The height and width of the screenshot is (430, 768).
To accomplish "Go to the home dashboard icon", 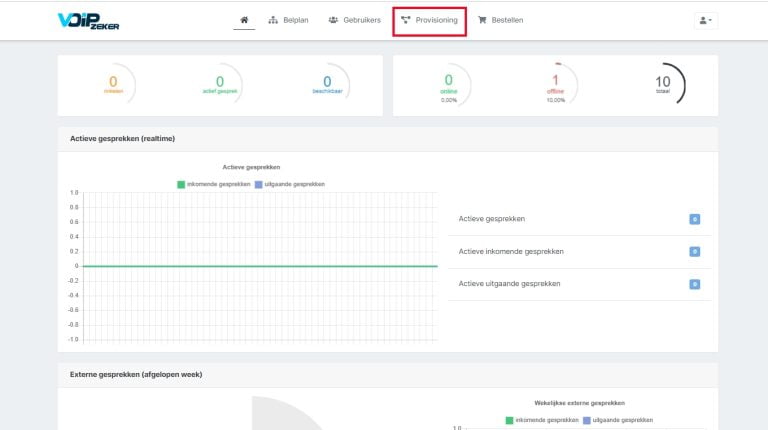I will (x=244, y=20).
